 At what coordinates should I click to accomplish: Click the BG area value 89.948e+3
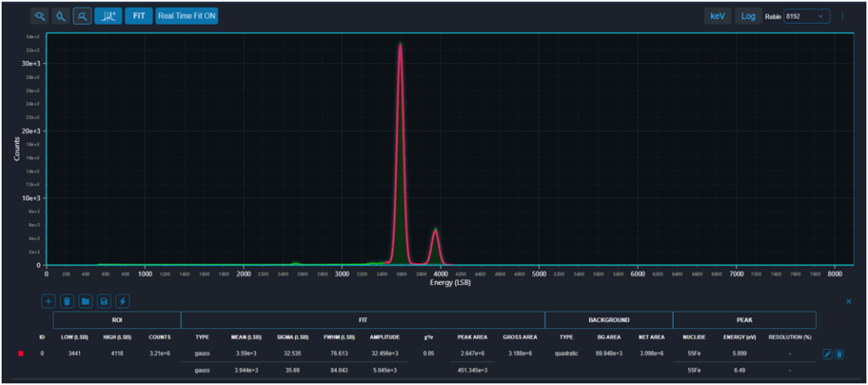pos(608,353)
